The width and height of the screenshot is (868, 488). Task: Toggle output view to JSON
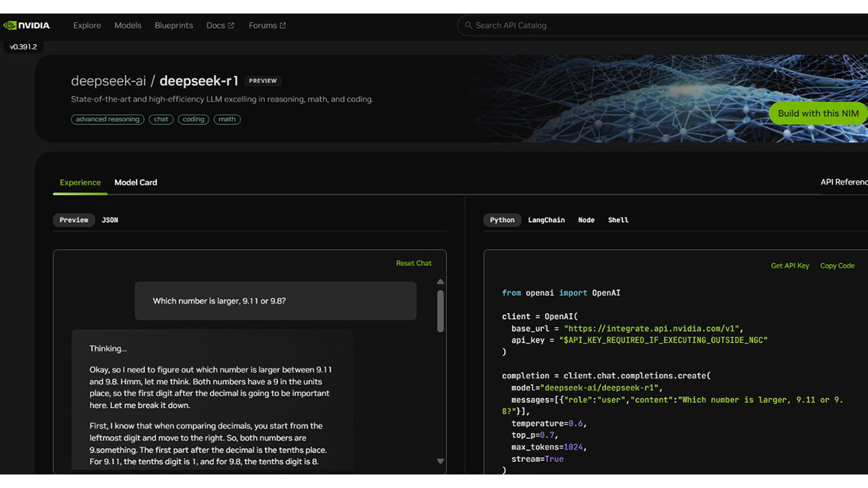(110, 220)
